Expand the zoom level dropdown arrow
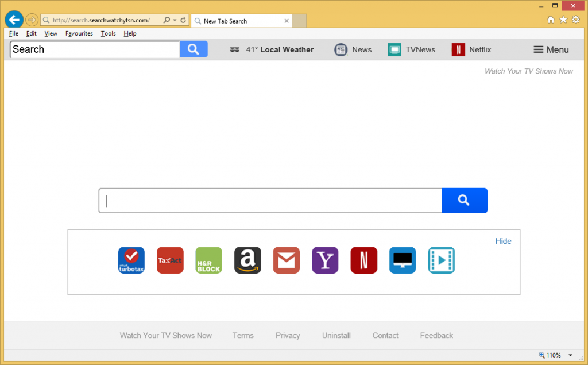 pos(570,355)
